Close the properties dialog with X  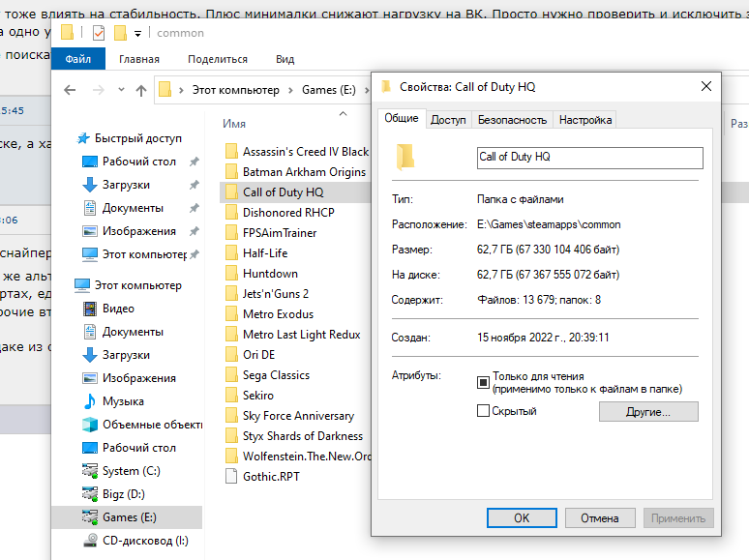706,86
